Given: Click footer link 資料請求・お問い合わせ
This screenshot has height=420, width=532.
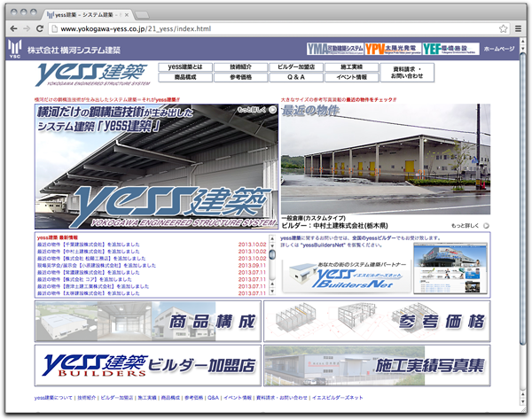Looking at the screenshot, I should coord(282,398).
